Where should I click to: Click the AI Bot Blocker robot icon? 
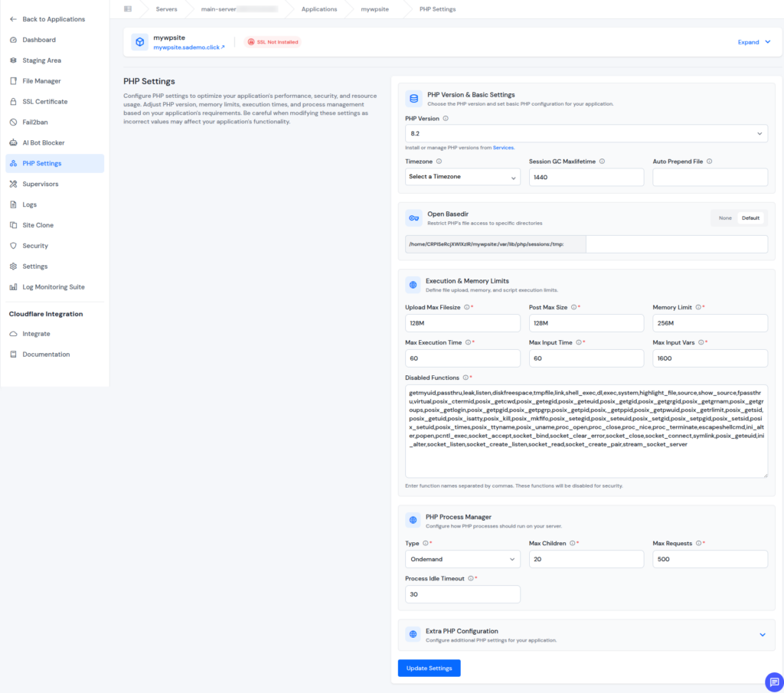(x=14, y=142)
